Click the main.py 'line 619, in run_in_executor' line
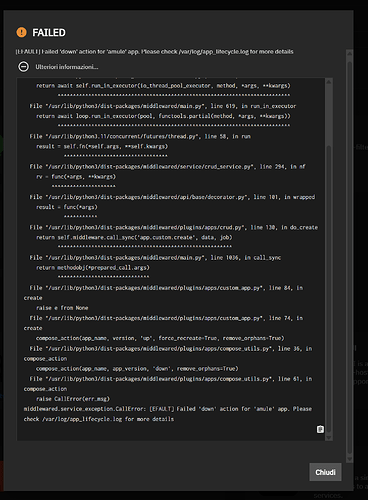This screenshot has width=368, height=500. [163, 106]
